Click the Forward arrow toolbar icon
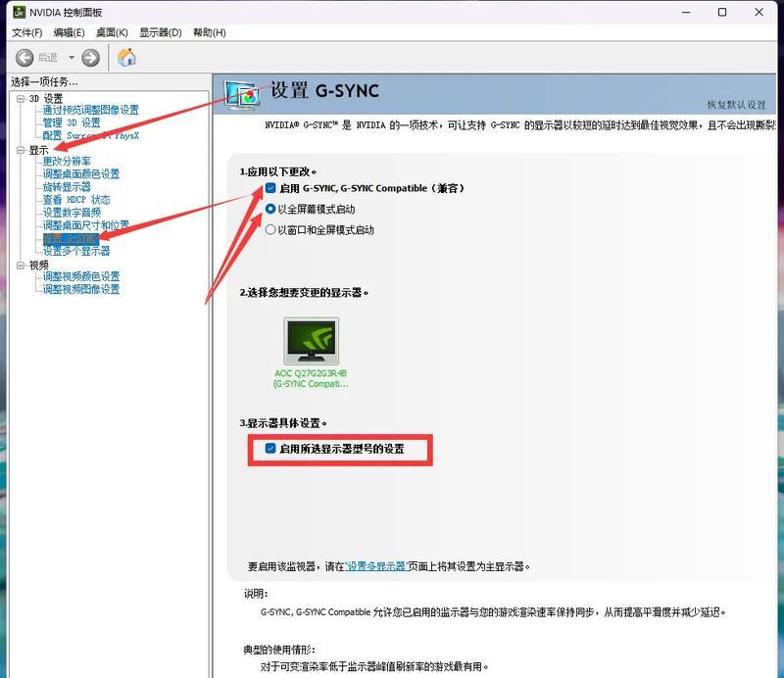Screen dimensions: 784x678 [x=90, y=58]
